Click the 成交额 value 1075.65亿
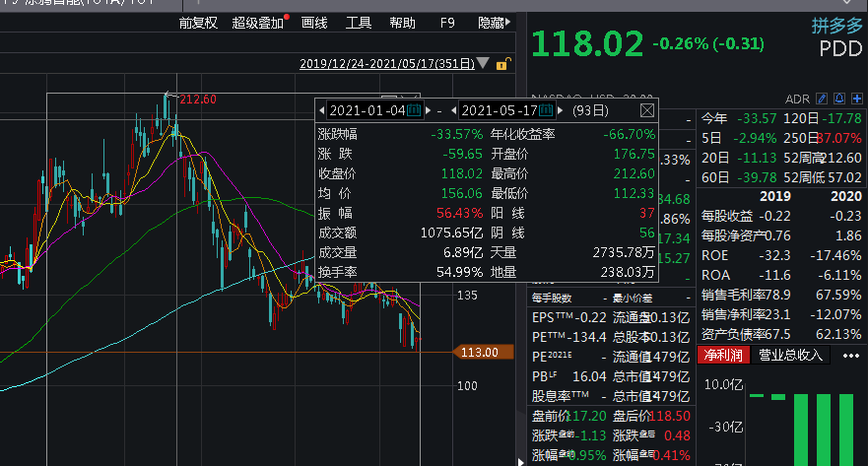Screen dimensions: 868x466 click(x=451, y=233)
